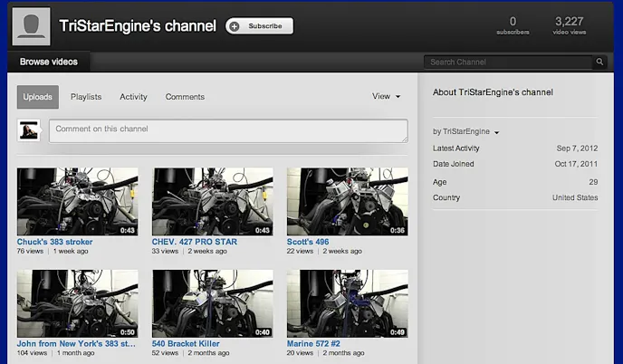Click the 540 Bracket Killer thumbnail
This screenshot has height=364, width=623.
pyautogui.click(x=213, y=303)
